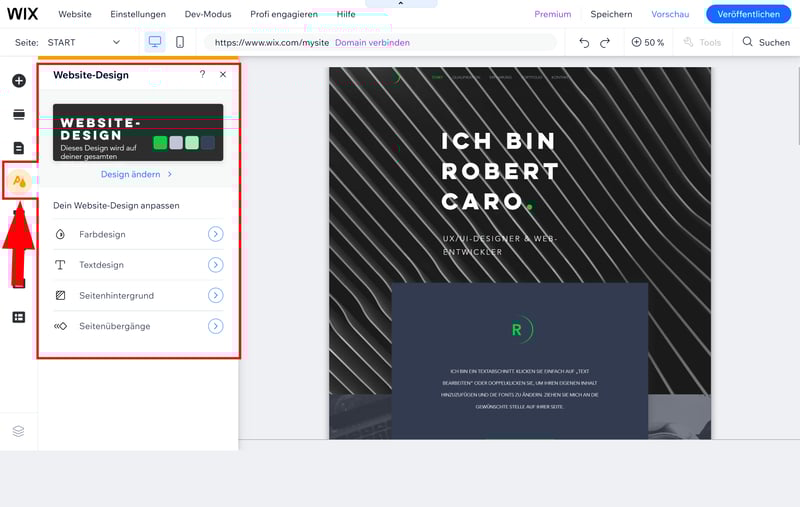Click the Design ändern link
The width and height of the screenshot is (800, 507).
[x=137, y=174]
